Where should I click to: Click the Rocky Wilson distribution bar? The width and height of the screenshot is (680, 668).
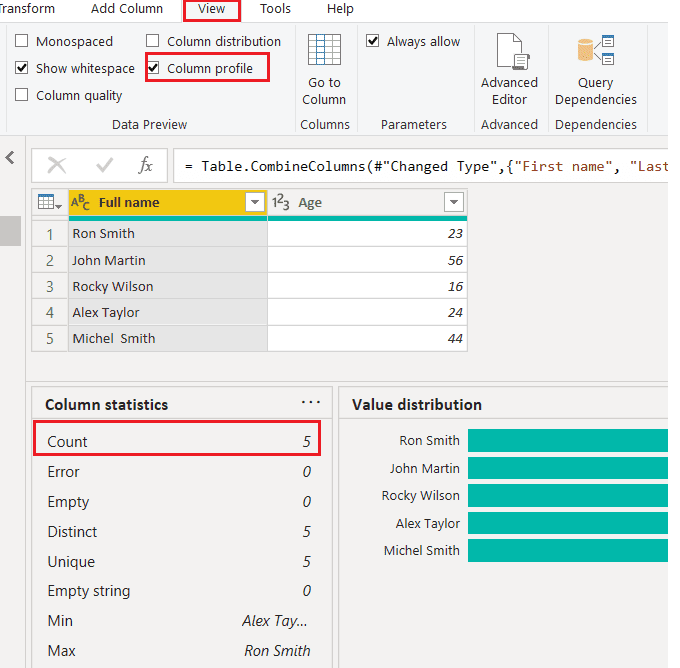[568, 495]
